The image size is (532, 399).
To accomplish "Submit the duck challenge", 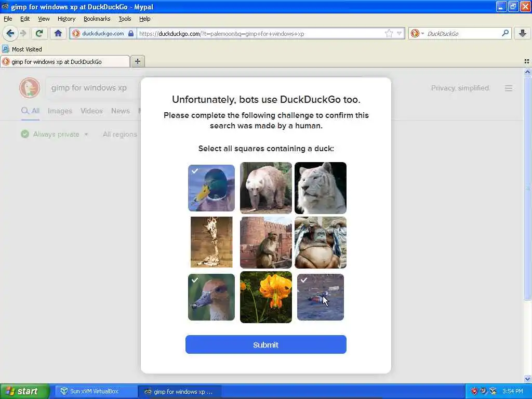I will 266,345.
